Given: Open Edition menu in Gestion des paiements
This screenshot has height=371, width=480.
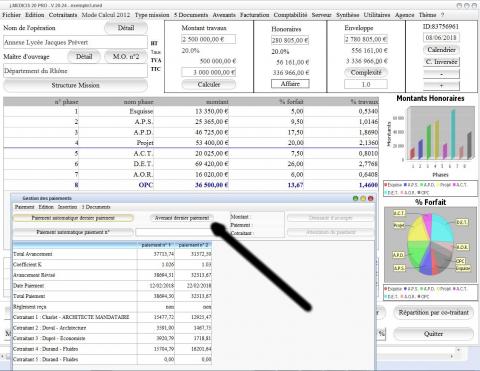Looking at the screenshot, I should coord(46,207).
